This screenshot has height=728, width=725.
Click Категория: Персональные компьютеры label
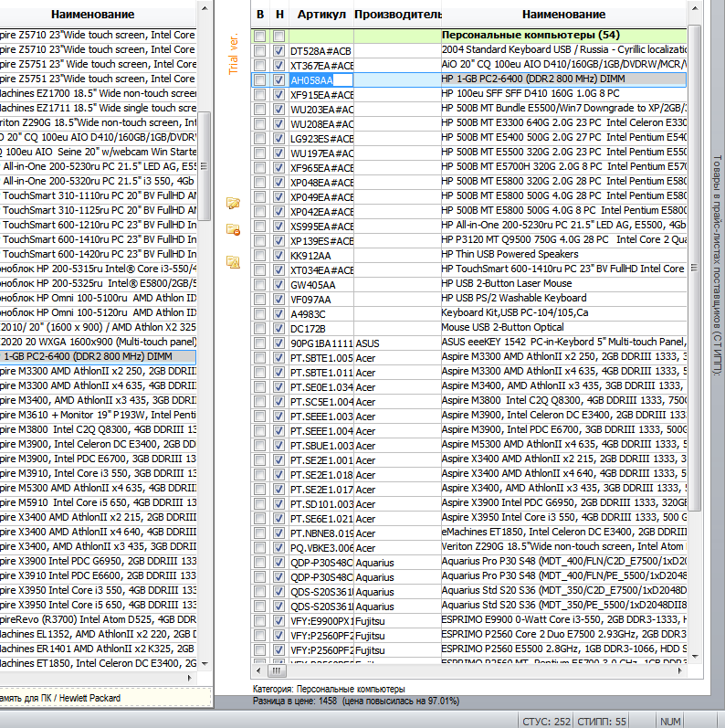click(x=329, y=689)
